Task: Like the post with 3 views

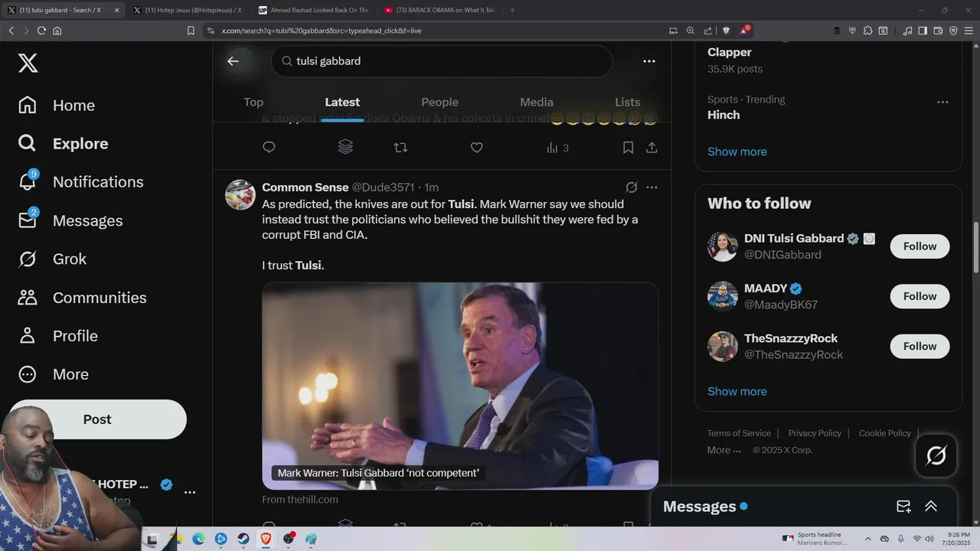Action: (476, 148)
